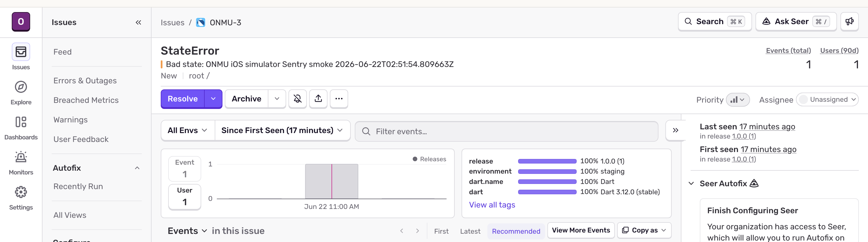
Task: Open Breached Metrics view
Action: [x=86, y=100]
